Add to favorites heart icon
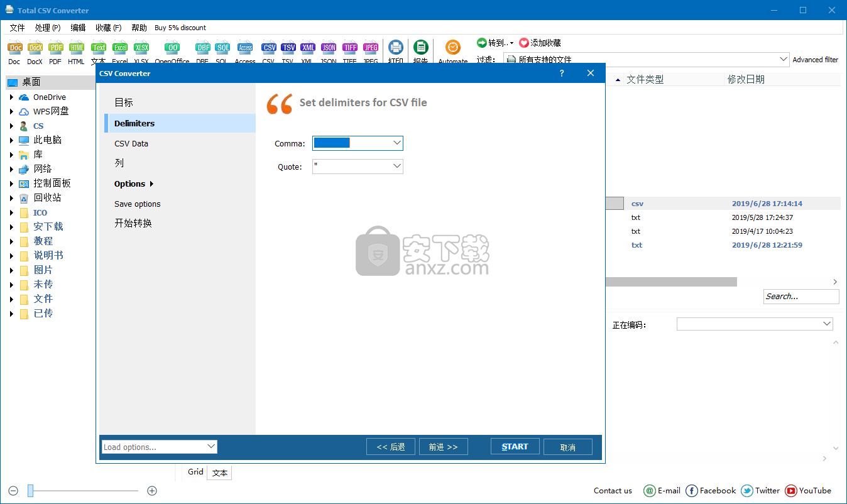Image resolution: width=847 pixels, height=504 pixels. pyautogui.click(x=524, y=43)
